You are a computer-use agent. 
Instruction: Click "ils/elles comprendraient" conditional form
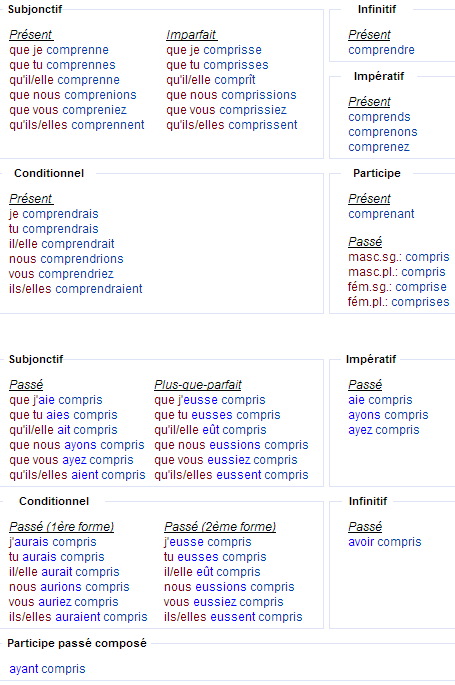(x=76, y=289)
